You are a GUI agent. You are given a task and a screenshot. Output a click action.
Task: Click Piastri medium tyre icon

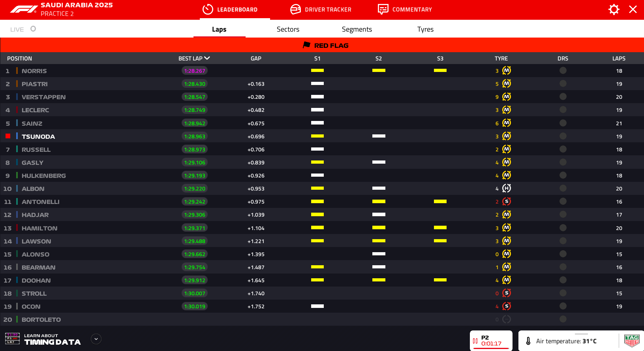click(507, 84)
